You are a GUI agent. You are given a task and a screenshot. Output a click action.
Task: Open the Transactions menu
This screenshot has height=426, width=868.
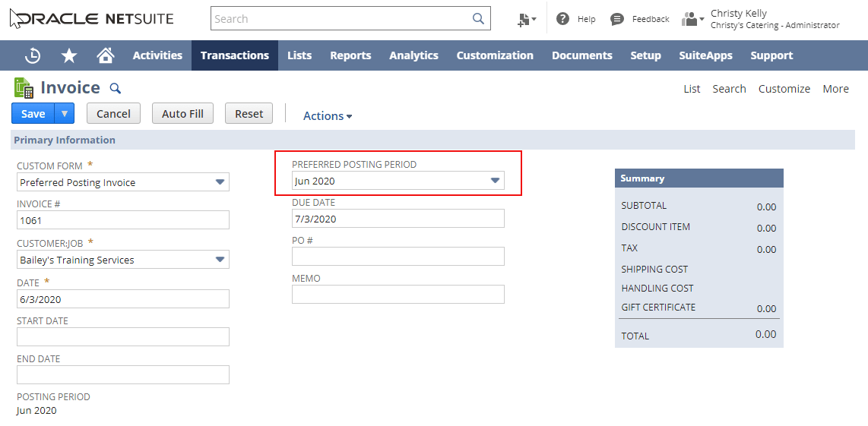click(235, 55)
